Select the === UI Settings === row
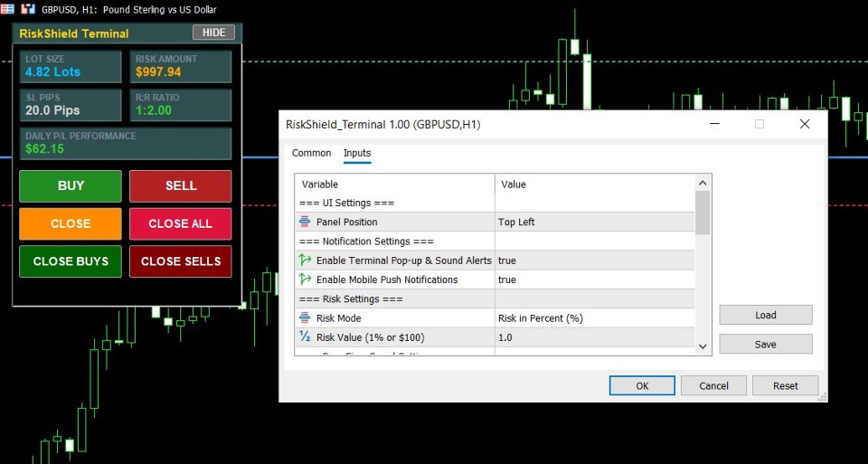 (495, 203)
